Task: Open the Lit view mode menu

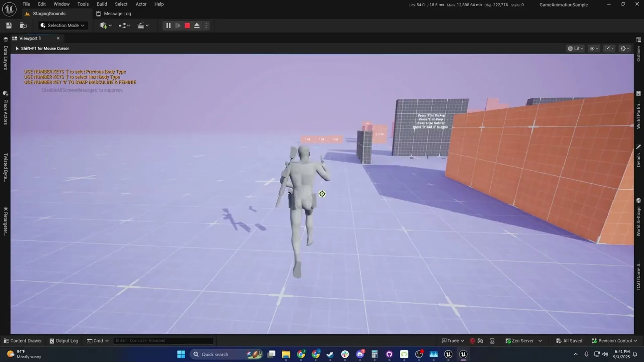Action: [x=575, y=49]
